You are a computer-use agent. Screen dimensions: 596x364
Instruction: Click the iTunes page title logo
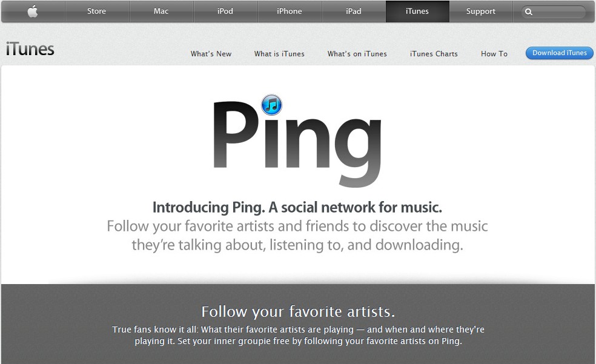pos(30,49)
